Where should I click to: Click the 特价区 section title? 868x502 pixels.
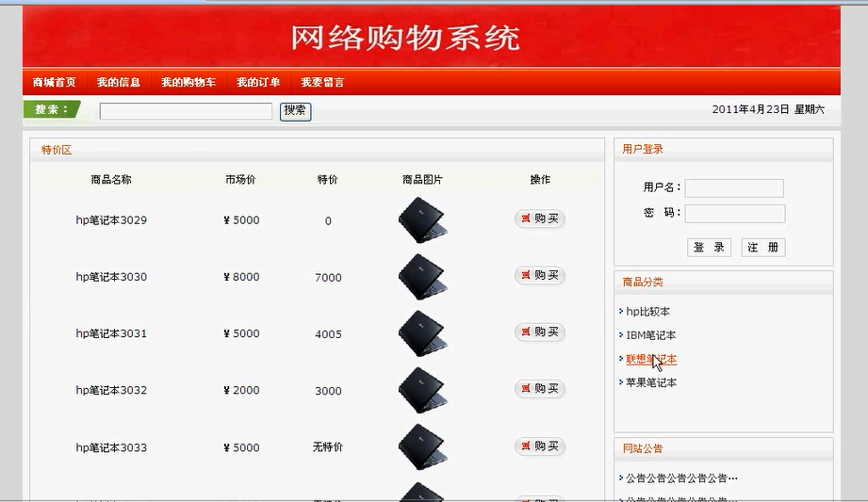click(x=57, y=150)
